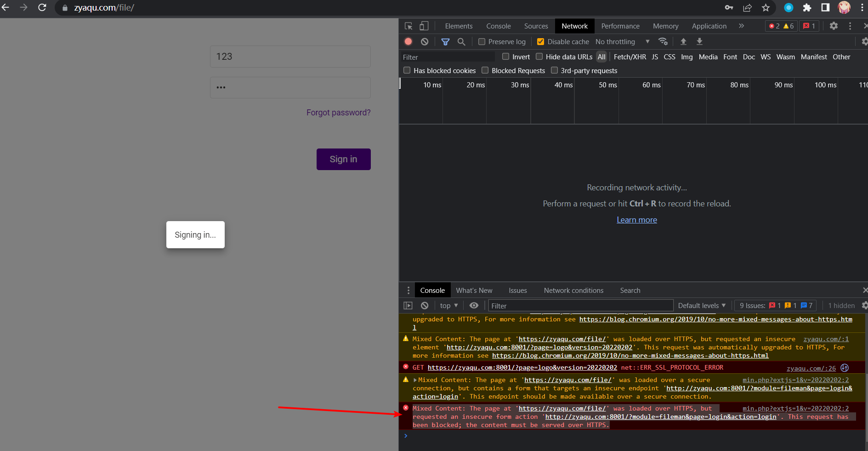Image resolution: width=868 pixels, height=451 pixels.
Task: Check the Blocked Requests checkbox
Action: pos(485,70)
